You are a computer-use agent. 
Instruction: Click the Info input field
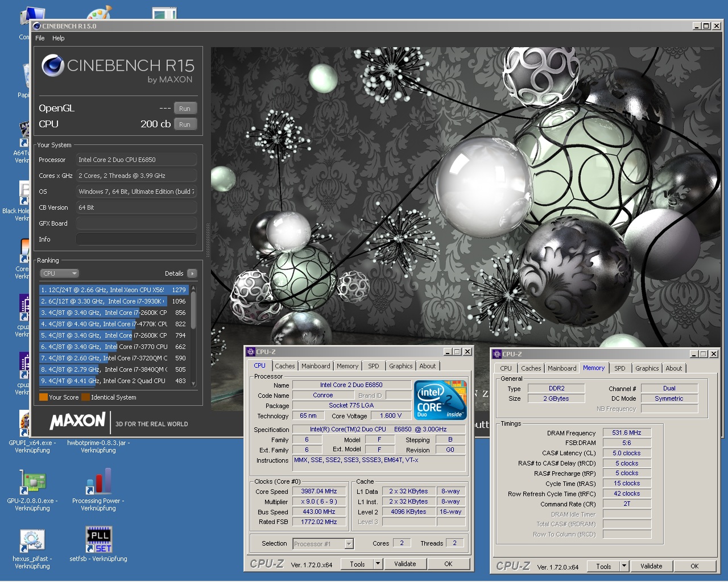coord(136,239)
